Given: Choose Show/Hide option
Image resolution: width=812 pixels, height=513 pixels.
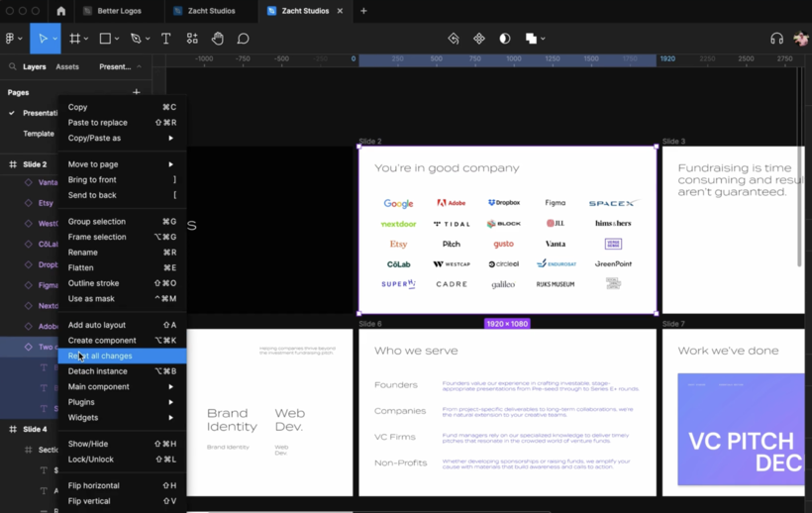Looking at the screenshot, I should pos(122,444).
